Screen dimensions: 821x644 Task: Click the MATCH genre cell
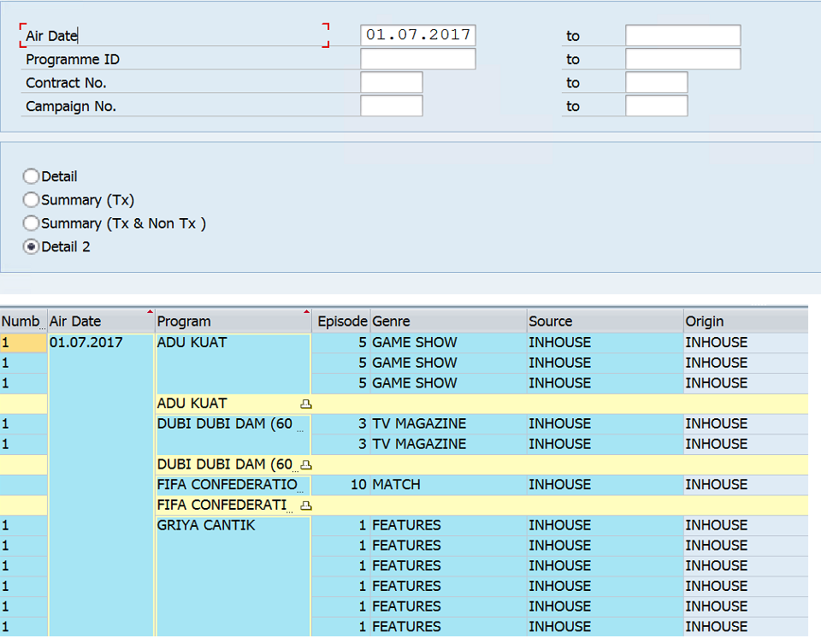pyautogui.click(x=448, y=485)
